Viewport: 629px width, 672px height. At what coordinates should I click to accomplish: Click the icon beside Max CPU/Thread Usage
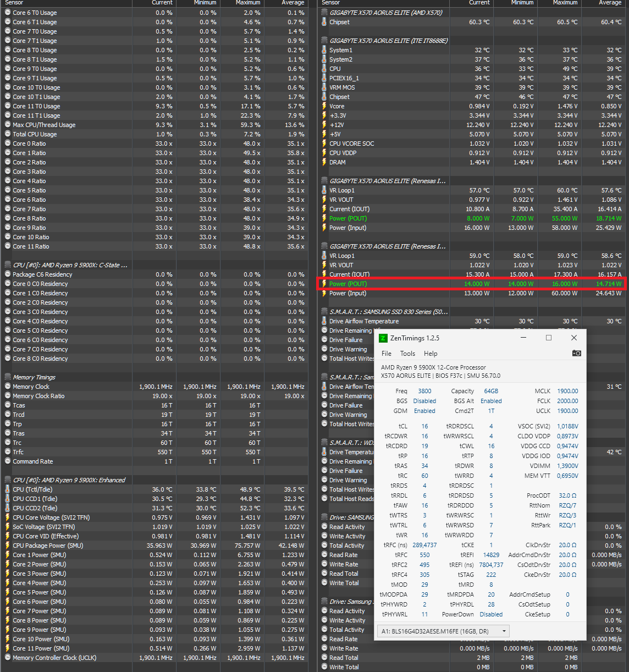click(x=8, y=125)
